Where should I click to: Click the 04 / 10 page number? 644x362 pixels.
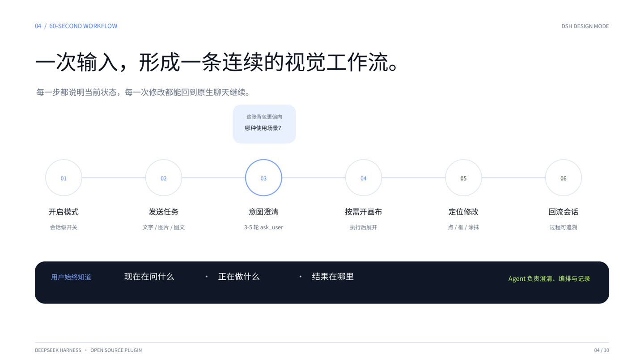(602, 350)
